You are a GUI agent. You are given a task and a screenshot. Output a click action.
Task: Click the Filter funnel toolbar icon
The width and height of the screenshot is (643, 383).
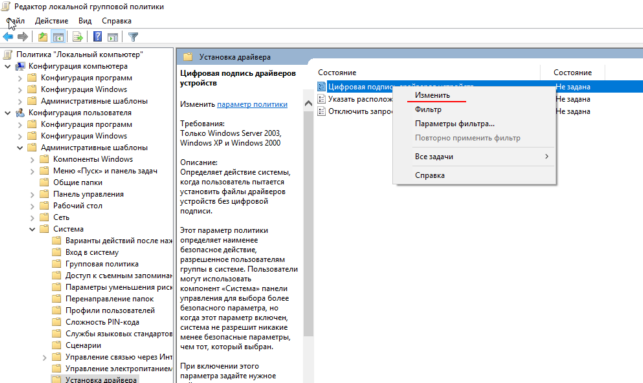coord(133,37)
